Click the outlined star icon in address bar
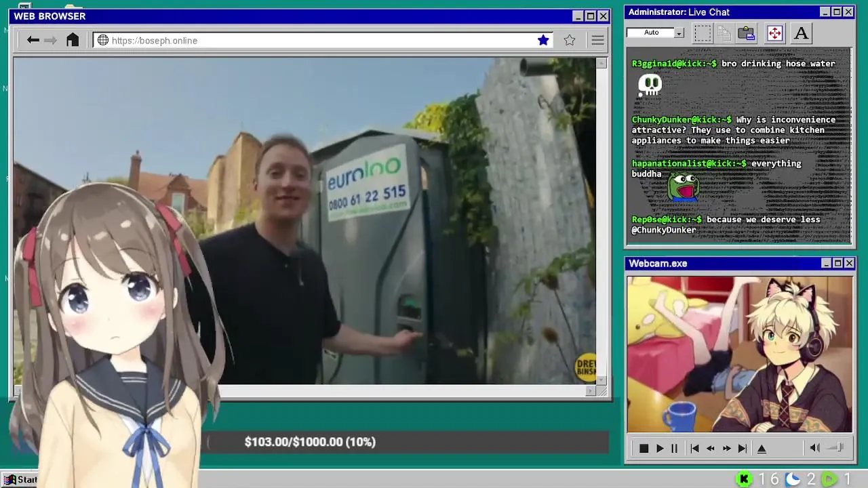This screenshot has height=488, width=868. (x=570, y=40)
